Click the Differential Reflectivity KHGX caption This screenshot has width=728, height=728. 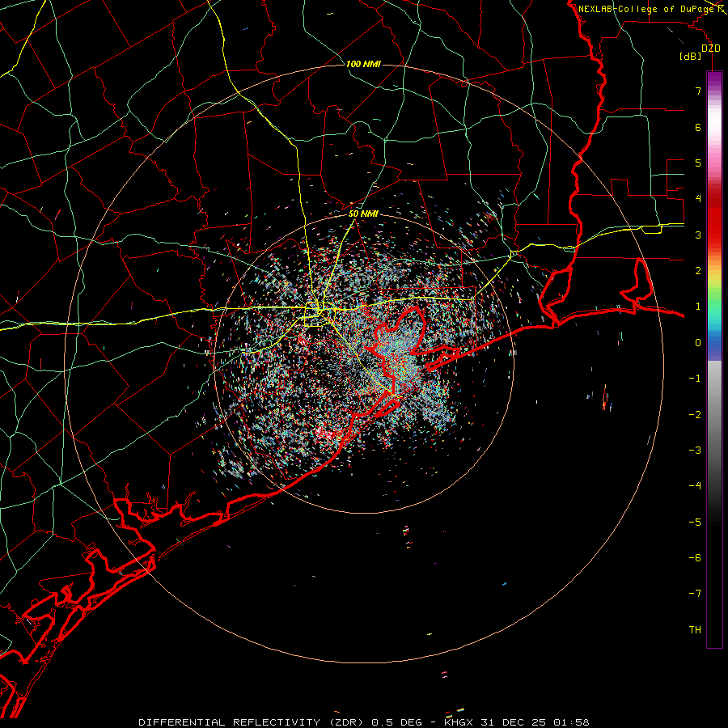click(x=364, y=722)
